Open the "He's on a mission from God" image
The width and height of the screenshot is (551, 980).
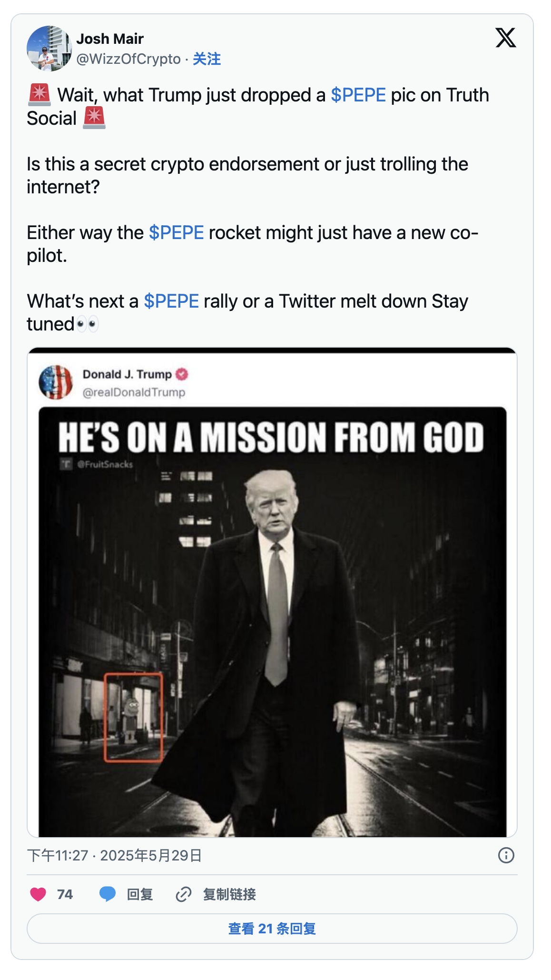pos(272,619)
